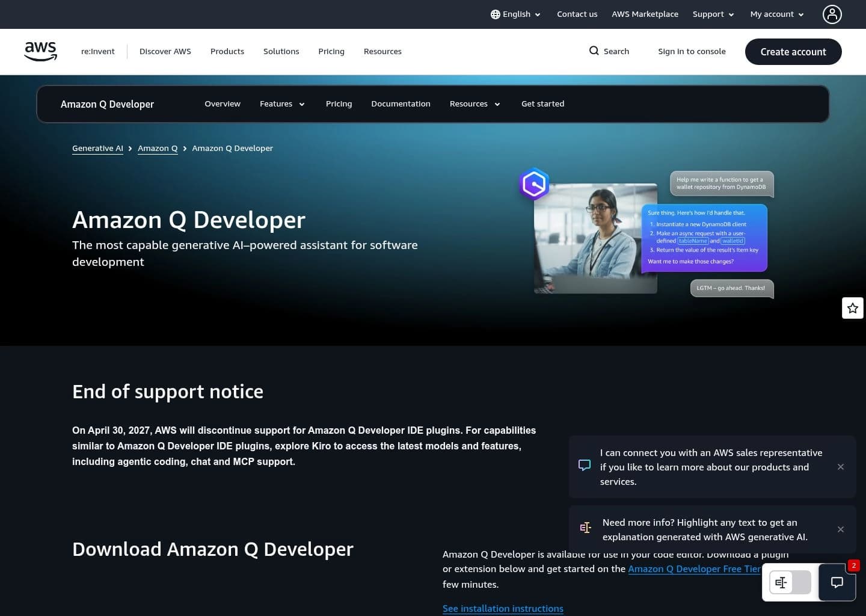Click the globe language icon
This screenshot has width=866, height=616.
pos(495,14)
